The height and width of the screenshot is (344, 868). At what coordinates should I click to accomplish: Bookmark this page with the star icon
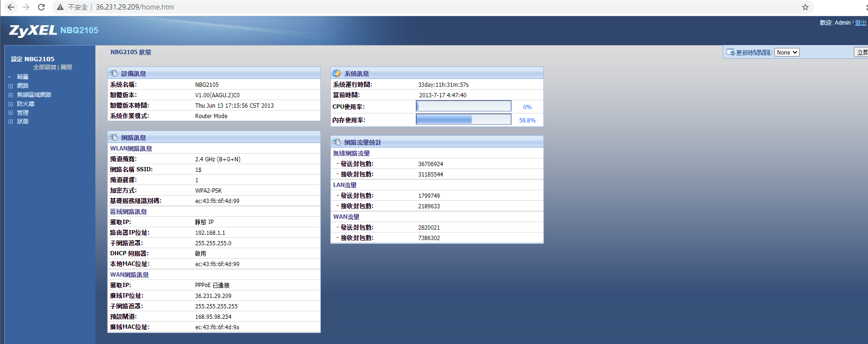point(805,7)
